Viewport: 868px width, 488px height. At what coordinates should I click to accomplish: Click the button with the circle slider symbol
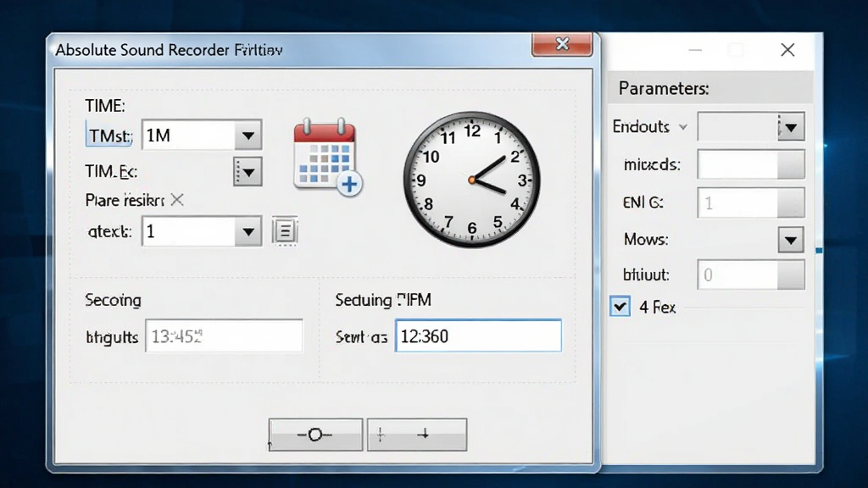point(315,435)
